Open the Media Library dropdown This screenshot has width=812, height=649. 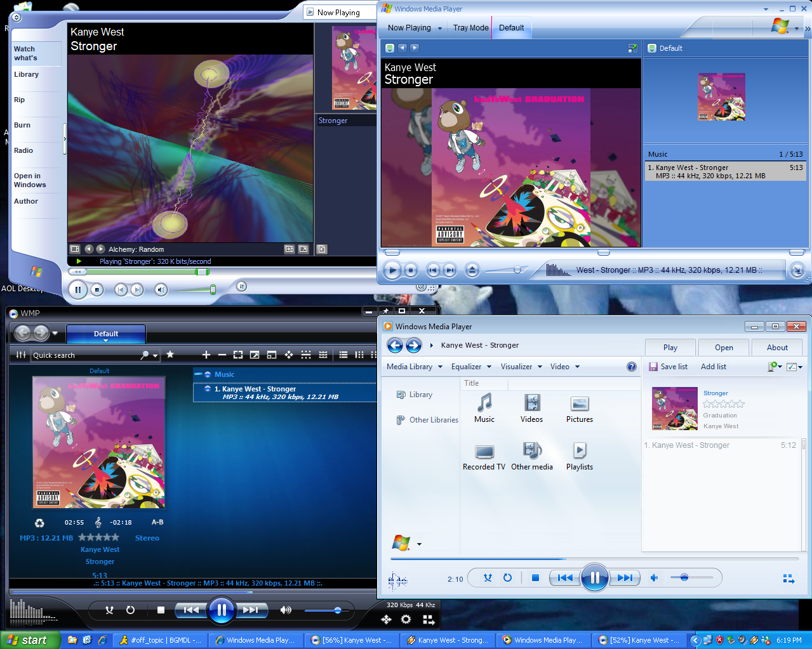click(415, 367)
